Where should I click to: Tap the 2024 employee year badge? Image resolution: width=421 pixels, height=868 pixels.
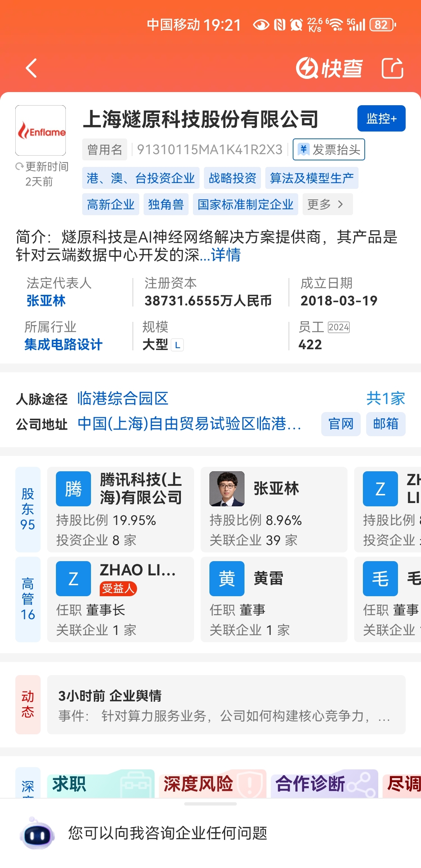click(x=339, y=327)
